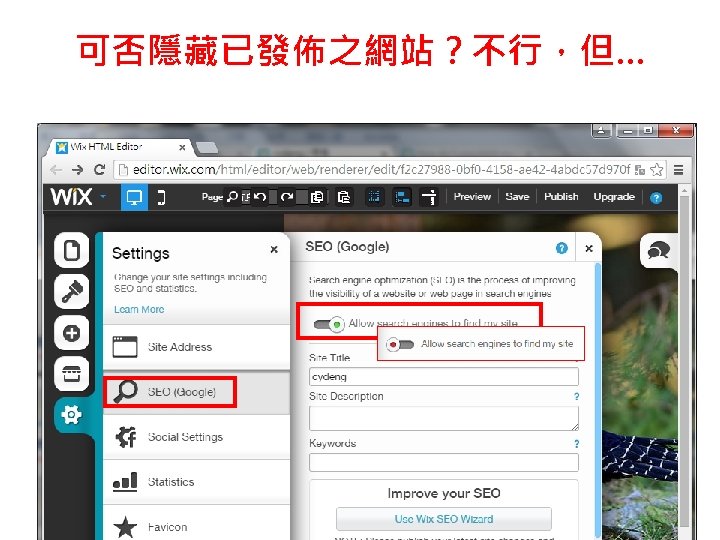Click the Publish button
Viewport: 720px width, 540px height.
[x=561, y=197]
